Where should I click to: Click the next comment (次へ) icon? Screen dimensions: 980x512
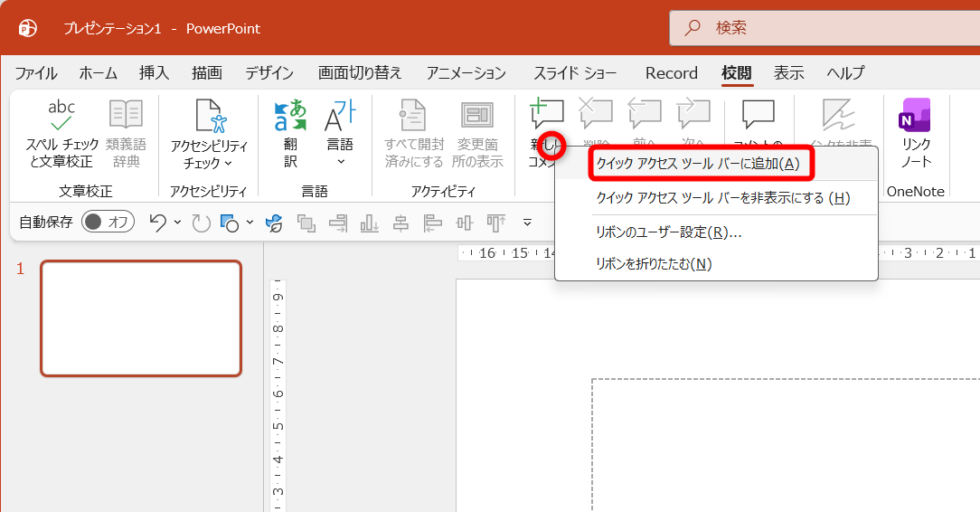click(693, 113)
